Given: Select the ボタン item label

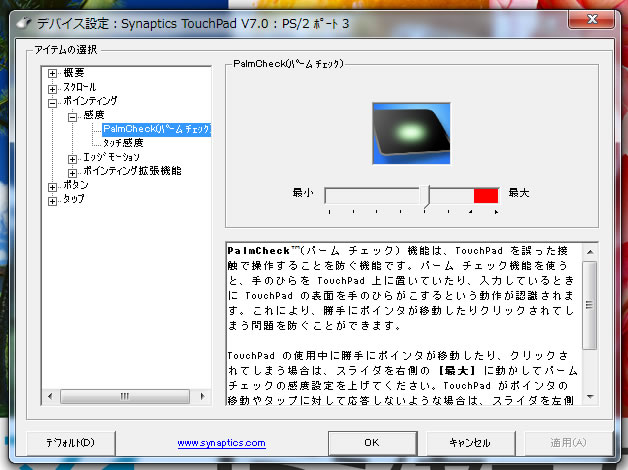Looking at the screenshot, I should pos(76,185).
